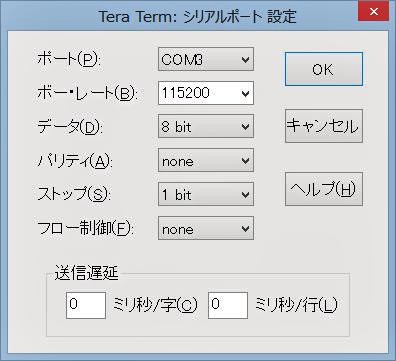The height and width of the screenshot is (361, 396).
Task: Expand the ストップ 1 bit dropdown
Action: [x=206, y=194]
